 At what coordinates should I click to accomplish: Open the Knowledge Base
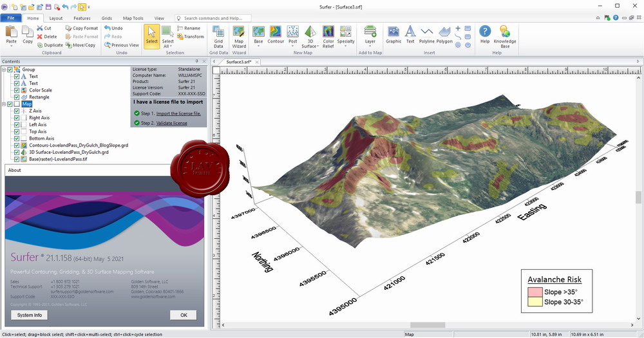[505, 37]
